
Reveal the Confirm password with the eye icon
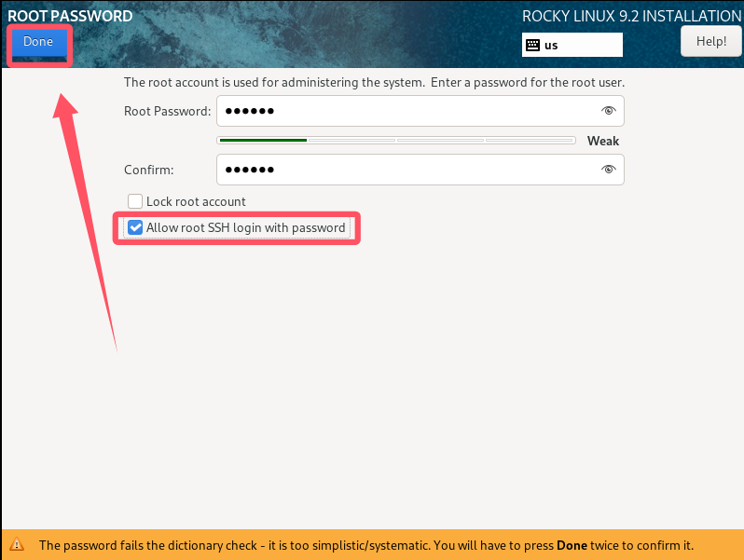[x=608, y=170]
